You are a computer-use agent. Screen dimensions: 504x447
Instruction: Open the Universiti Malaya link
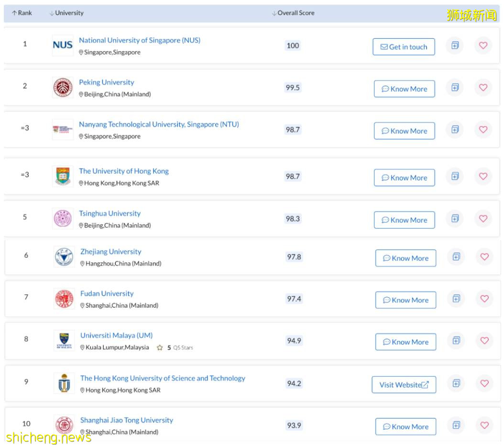coord(116,335)
